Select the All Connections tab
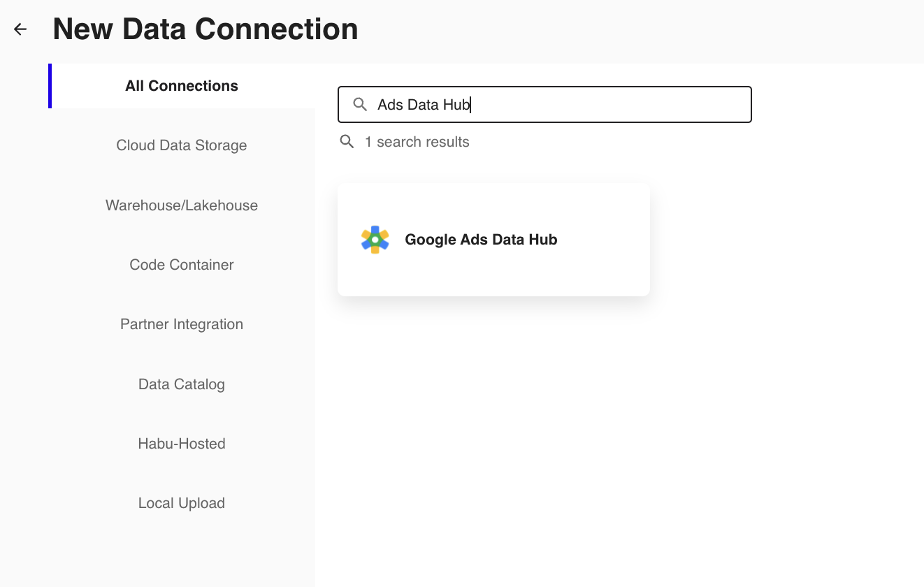 (x=182, y=86)
